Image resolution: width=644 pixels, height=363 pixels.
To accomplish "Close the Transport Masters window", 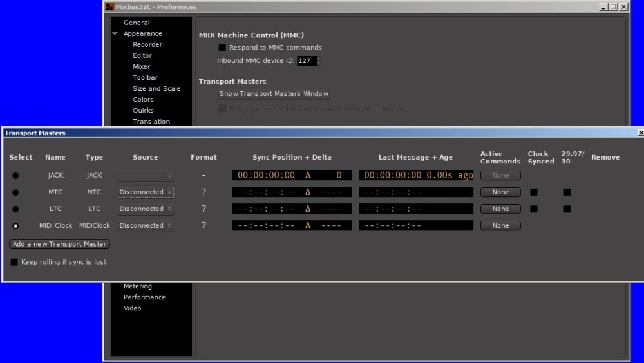I will click(x=641, y=133).
